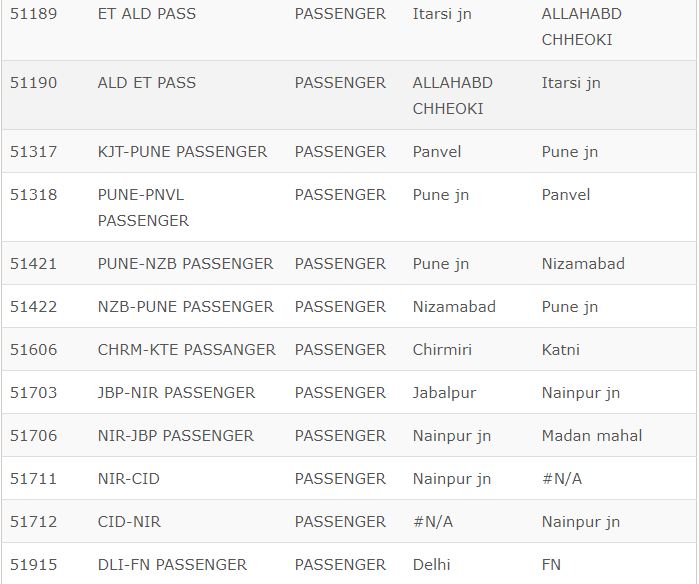Click train number 51190
This screenshot has height=584, width=699.
33,83
